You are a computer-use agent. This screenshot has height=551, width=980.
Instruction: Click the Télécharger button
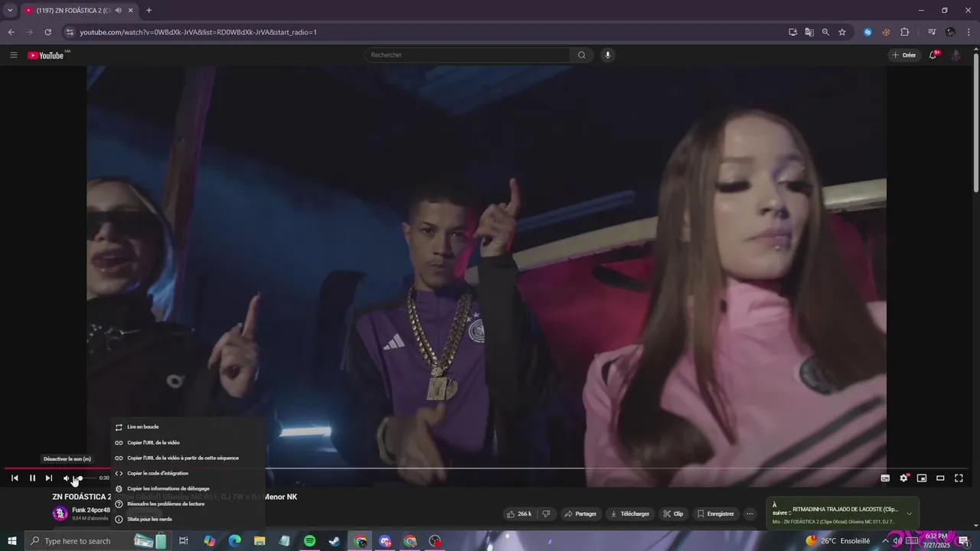[x=629, y=514]
